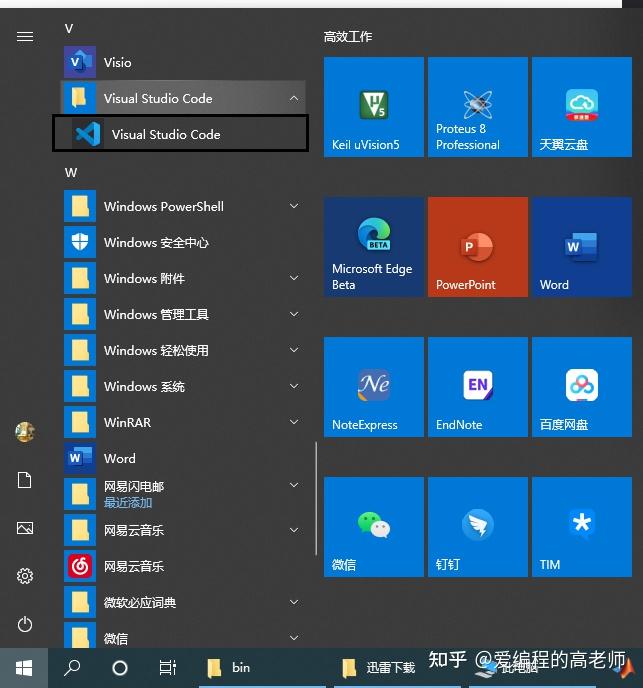Viewport: 643px width, 688px height.
Task: Click the hamburger menu icon at top left
Action: [25, 36]
